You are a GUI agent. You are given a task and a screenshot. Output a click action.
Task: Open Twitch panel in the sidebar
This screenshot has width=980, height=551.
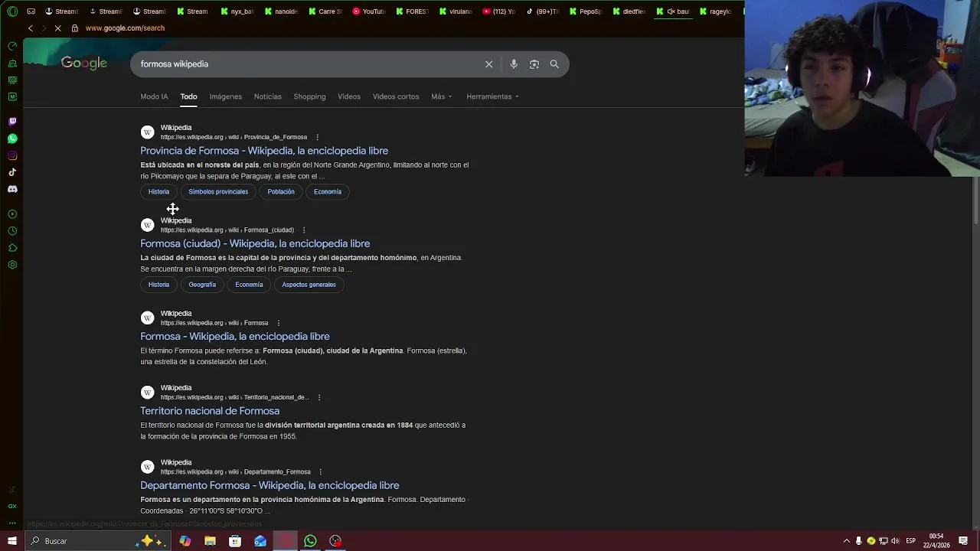12,122
